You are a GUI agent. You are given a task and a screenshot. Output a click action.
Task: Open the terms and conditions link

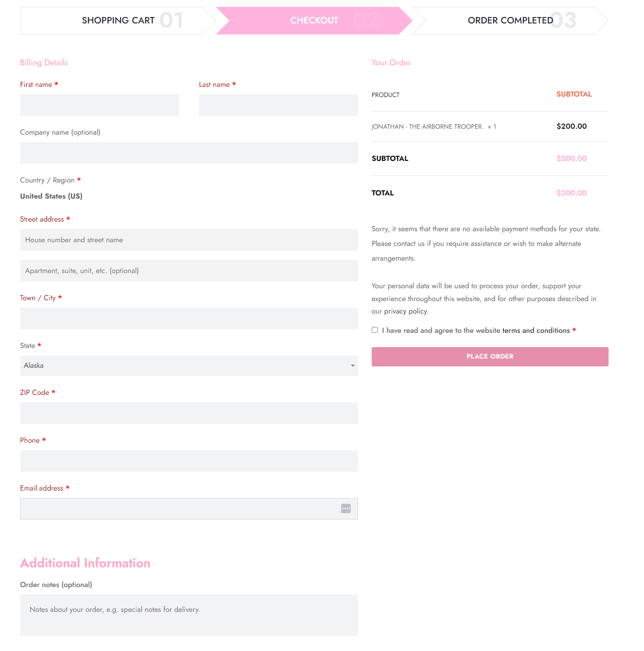pyautogui.click(x=536, y=331)
